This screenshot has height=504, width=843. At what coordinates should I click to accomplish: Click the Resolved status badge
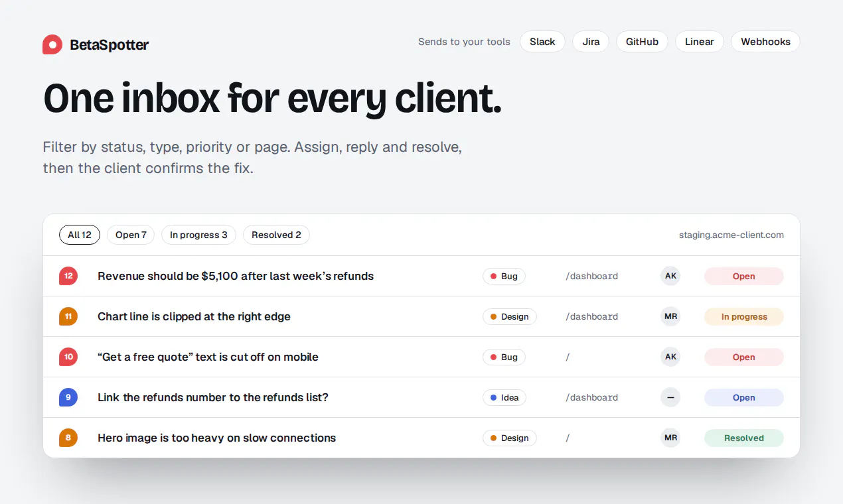tap(743, 438)
